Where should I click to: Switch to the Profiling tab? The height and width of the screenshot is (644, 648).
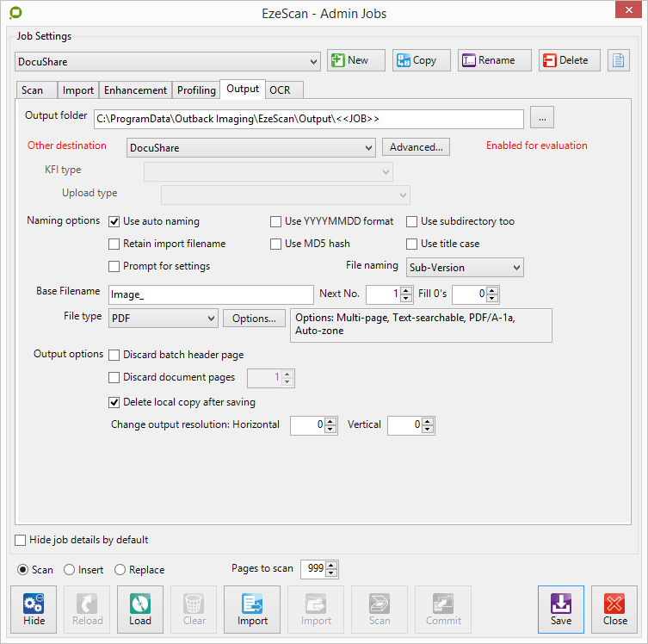click(x=196, y=90)
